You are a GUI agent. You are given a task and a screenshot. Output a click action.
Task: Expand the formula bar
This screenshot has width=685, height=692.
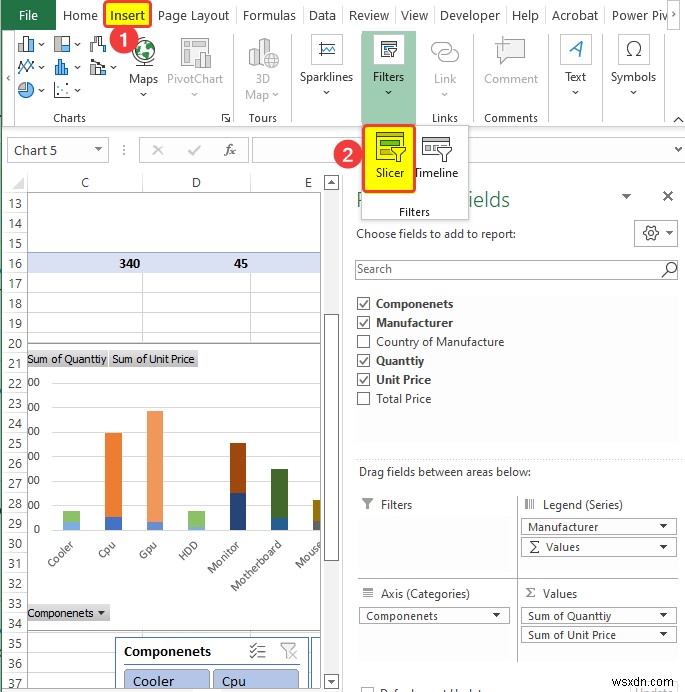coord(678,150)
